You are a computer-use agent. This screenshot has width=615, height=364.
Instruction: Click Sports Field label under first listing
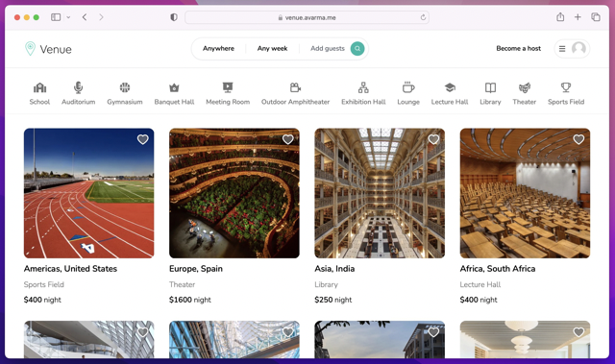[x=43, y=284]
